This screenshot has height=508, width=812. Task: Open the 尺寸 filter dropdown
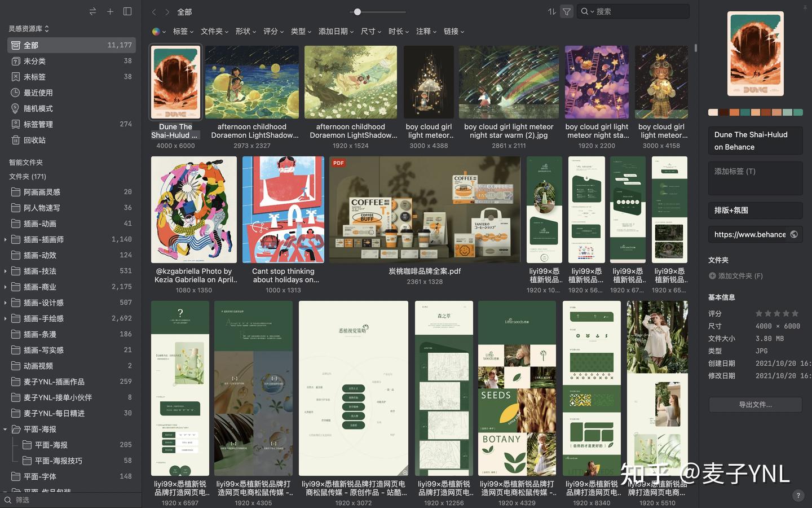point(371,32)
